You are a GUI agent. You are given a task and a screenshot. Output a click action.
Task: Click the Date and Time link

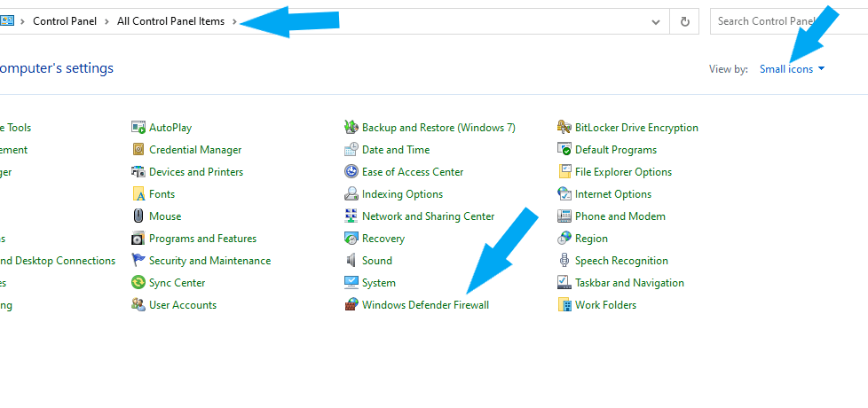pyautogui.click(x=396, y=150)
